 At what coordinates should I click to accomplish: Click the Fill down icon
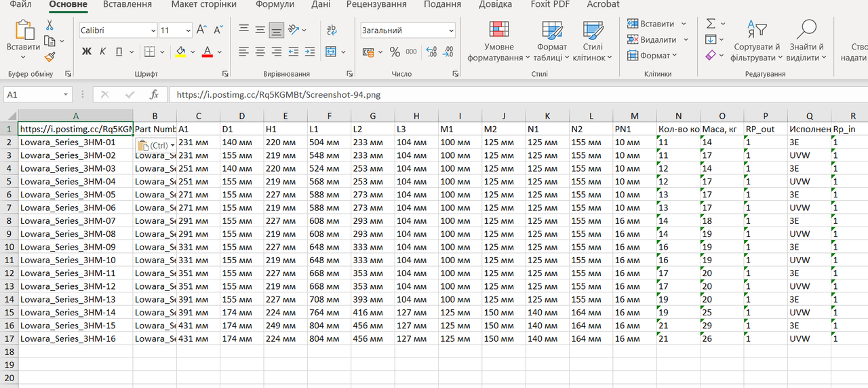click(x=711, y=39)
